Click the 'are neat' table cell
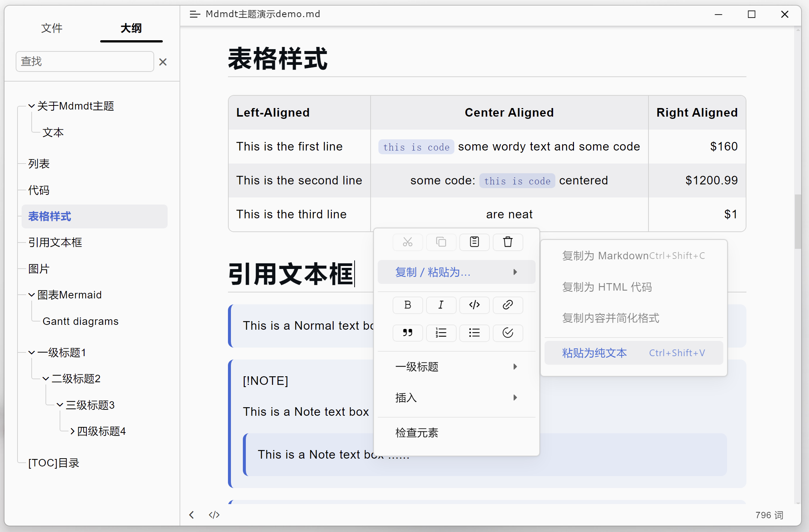This screenshot has width=809, height=532. coord(509,214)
